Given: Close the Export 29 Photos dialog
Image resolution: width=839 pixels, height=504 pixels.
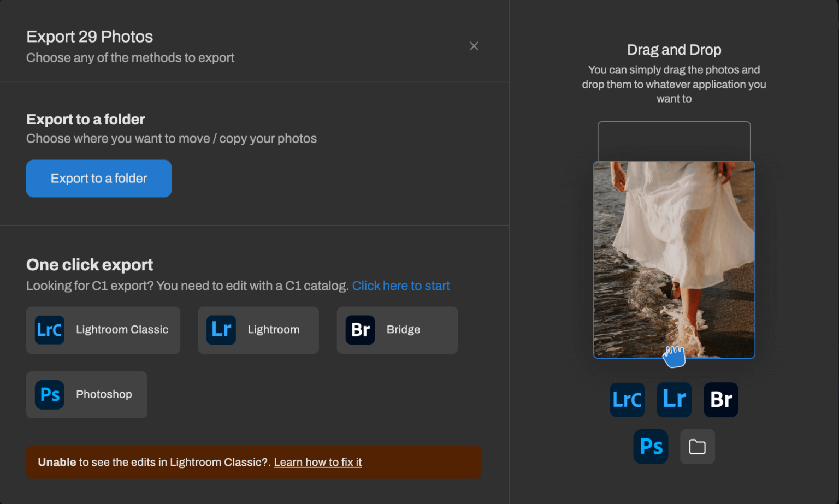Looking at the screenshot, I should coord(474,46).
